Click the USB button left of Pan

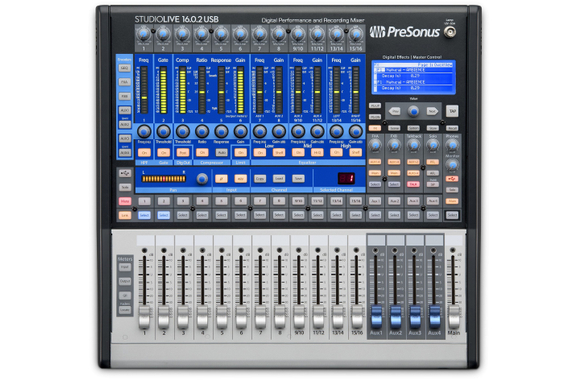(125, 173)
